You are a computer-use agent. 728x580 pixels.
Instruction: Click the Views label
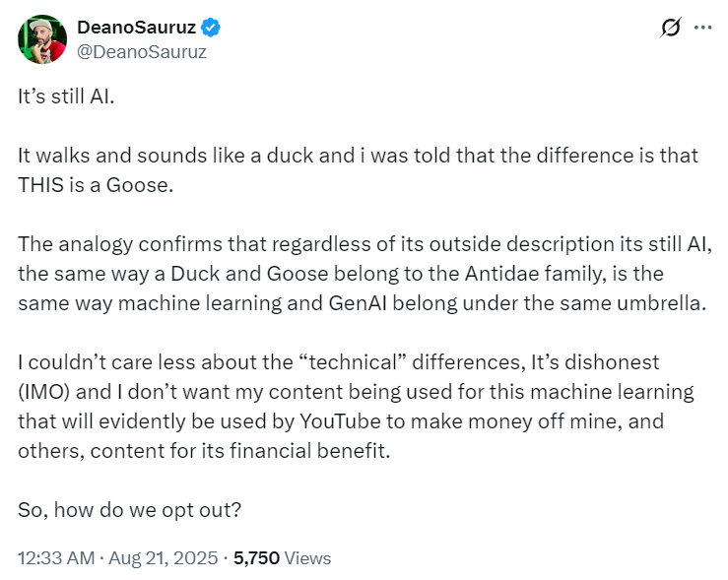(x=307, y=557)
